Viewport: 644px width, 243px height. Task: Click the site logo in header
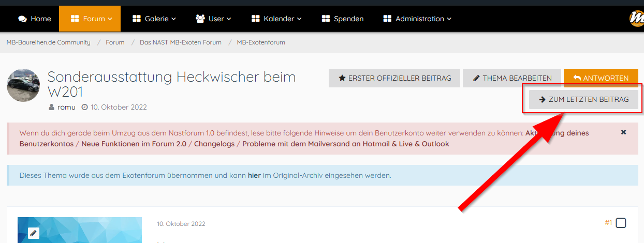(636, 19)
